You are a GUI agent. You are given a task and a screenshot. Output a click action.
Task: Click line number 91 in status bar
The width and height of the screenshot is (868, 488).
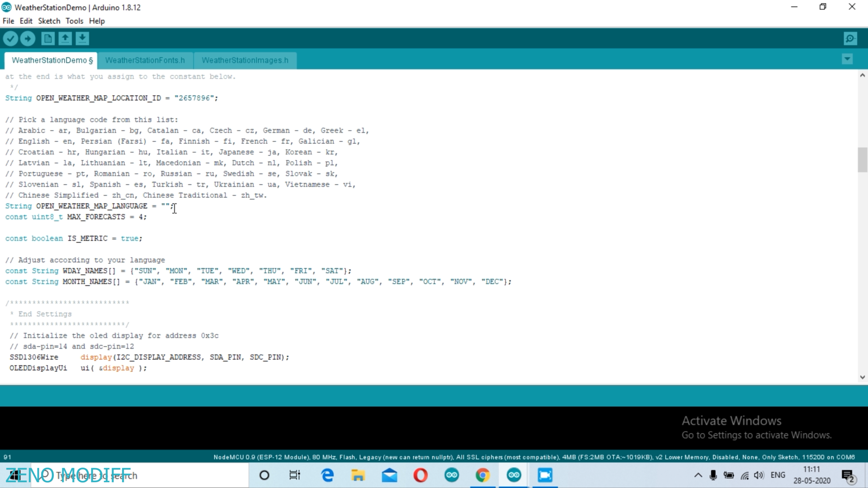pyautogui.click(x=7, y=457)
